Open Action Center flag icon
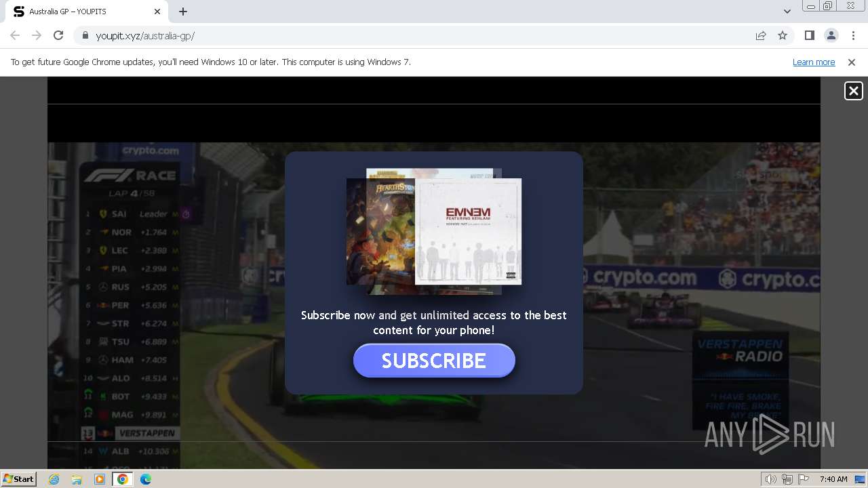The width and height of the screenshot is (868, 488). [x=804, y=479]
